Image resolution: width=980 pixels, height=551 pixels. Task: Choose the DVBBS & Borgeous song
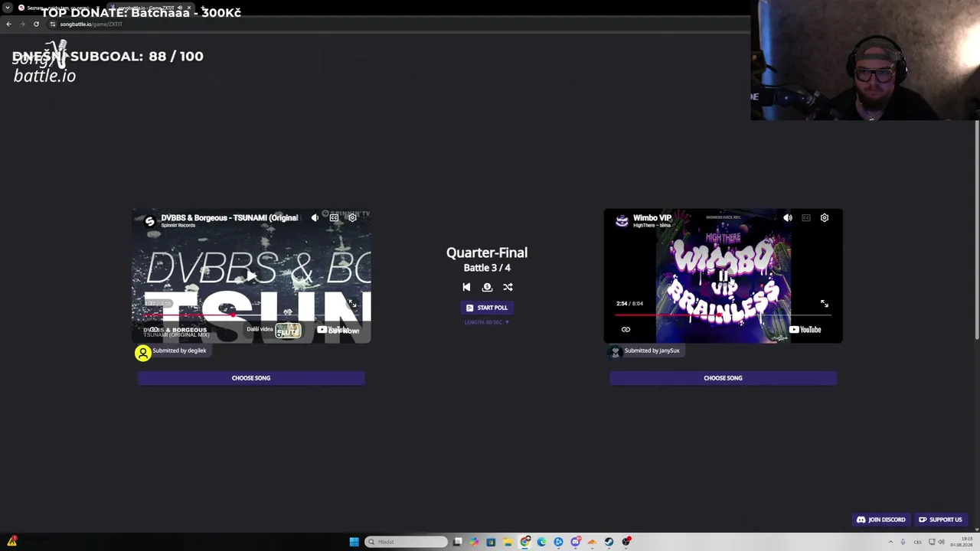251,378
